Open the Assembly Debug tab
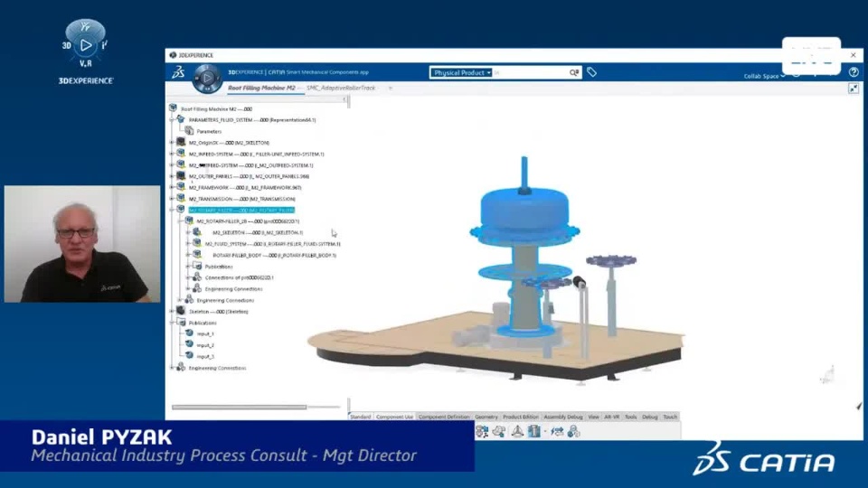The image size is (868, 488). pos(563,417)
